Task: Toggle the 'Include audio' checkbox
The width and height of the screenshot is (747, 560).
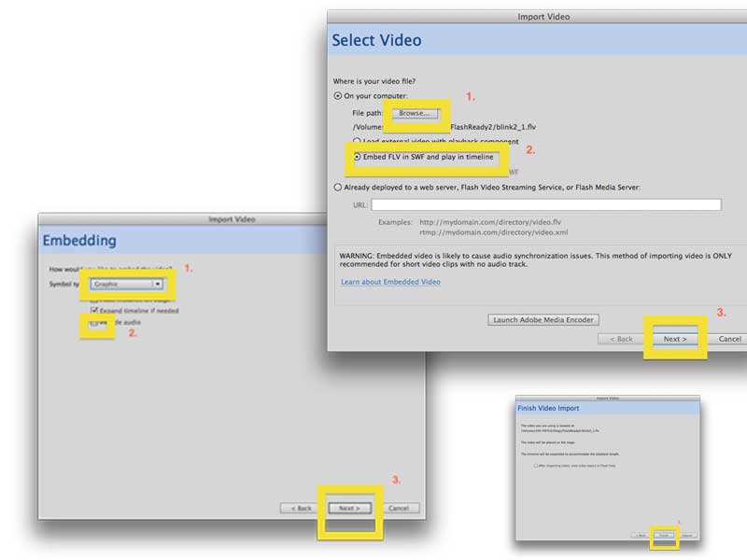Action: pos(94,322)
